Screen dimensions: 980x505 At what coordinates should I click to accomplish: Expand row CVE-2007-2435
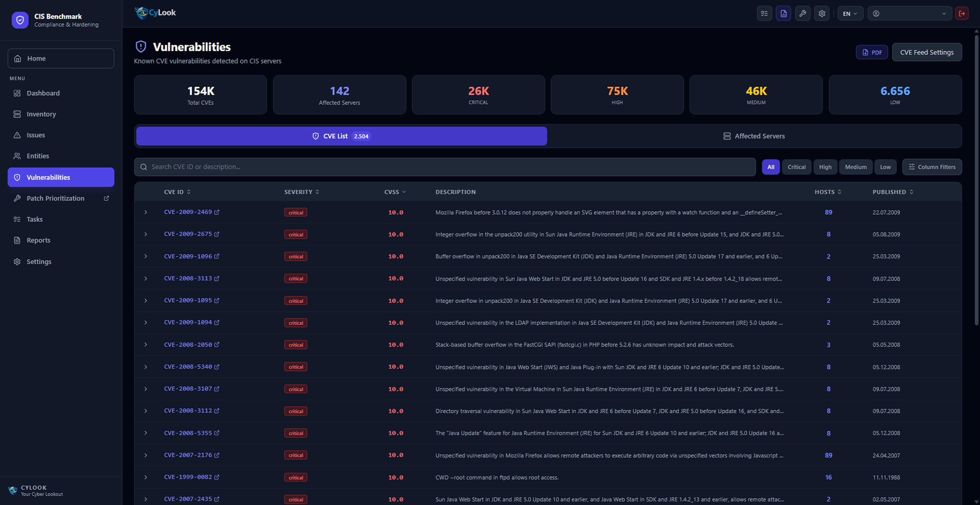coord(145,499)
